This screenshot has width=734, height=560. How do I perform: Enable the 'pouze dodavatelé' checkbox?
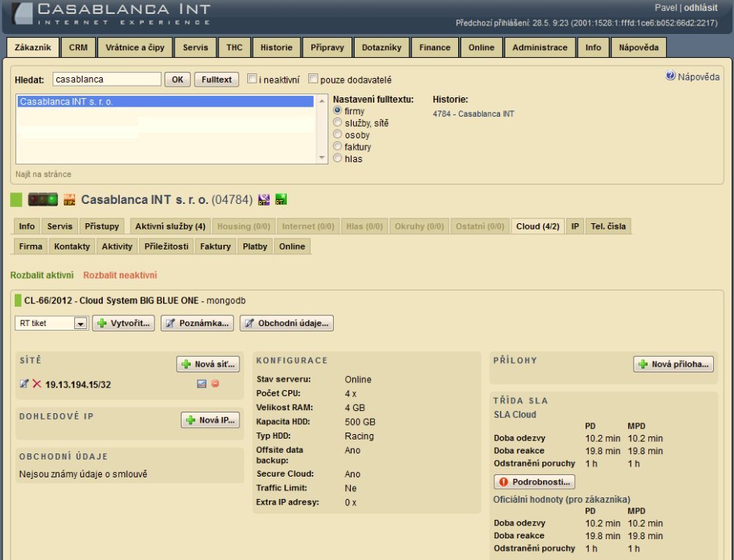[x=313, y=79]
